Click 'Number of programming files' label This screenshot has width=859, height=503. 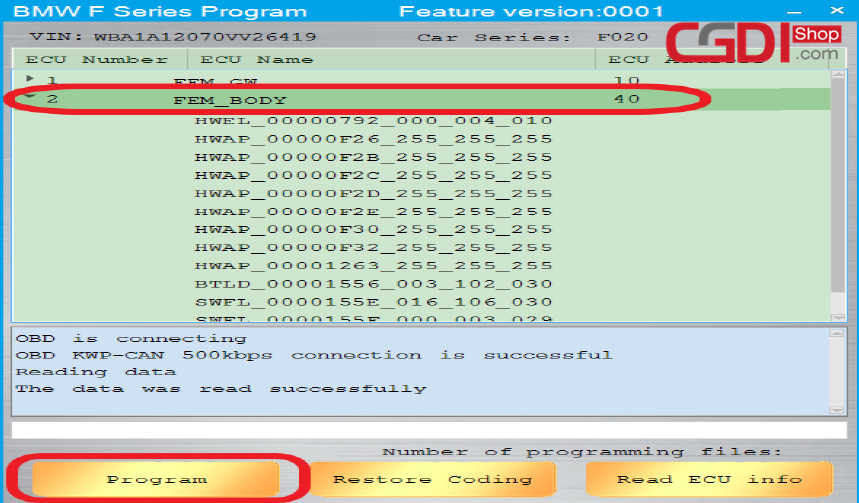point(582,451)
